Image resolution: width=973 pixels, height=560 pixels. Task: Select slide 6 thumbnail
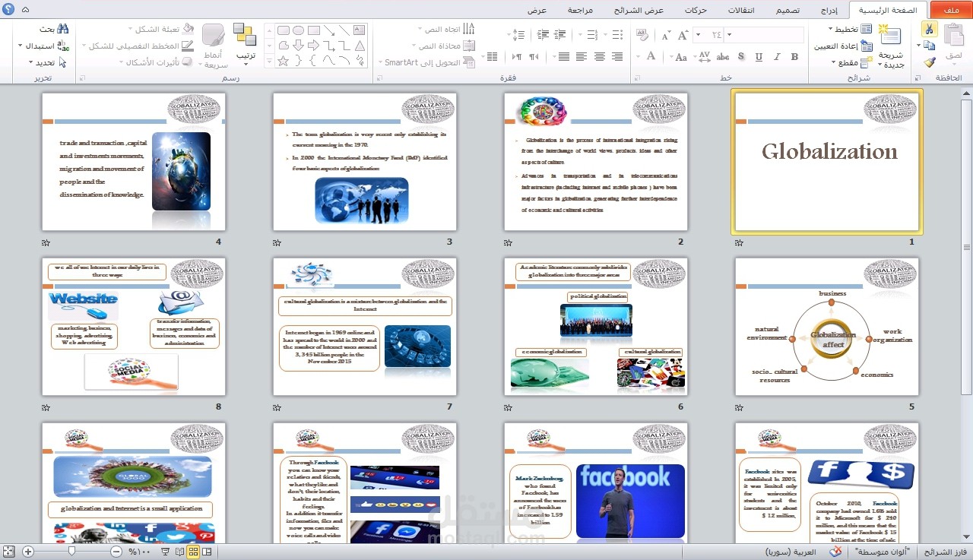coord(596,326)
